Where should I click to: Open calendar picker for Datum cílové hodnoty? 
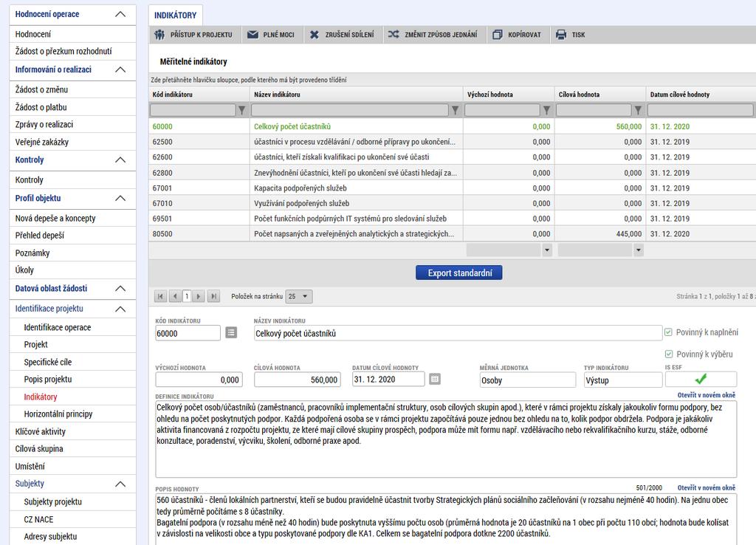click(x=435, y=379)
